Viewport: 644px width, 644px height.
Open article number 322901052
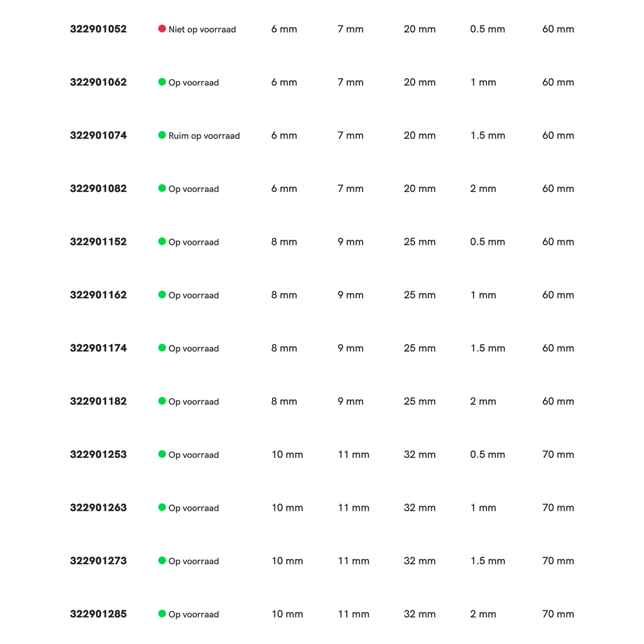pyautogui.click(x=99, y=29)
